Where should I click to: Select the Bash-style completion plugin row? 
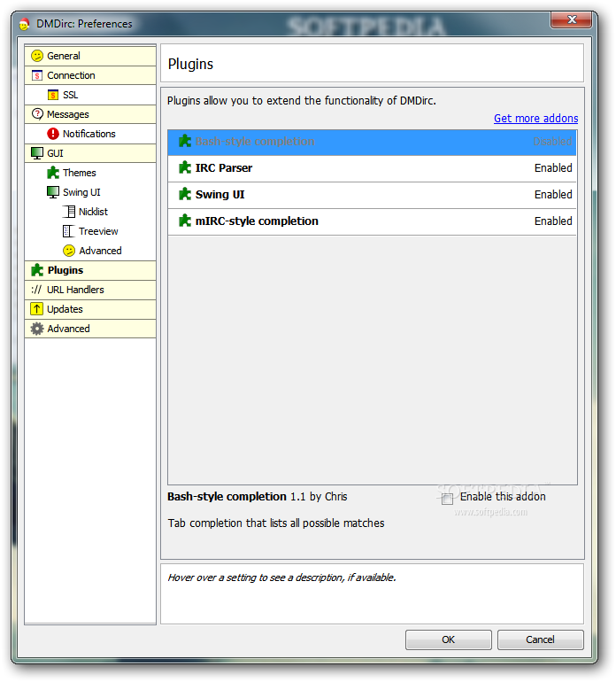(x=372, y=142)
